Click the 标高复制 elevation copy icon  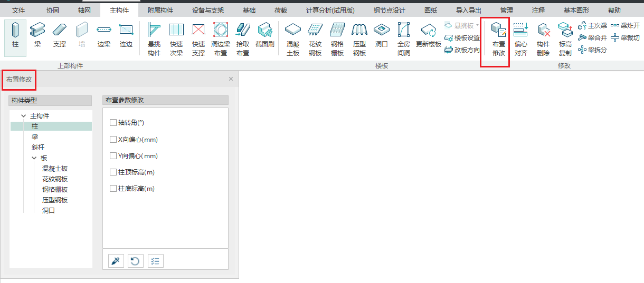click(x=565, y=39)
